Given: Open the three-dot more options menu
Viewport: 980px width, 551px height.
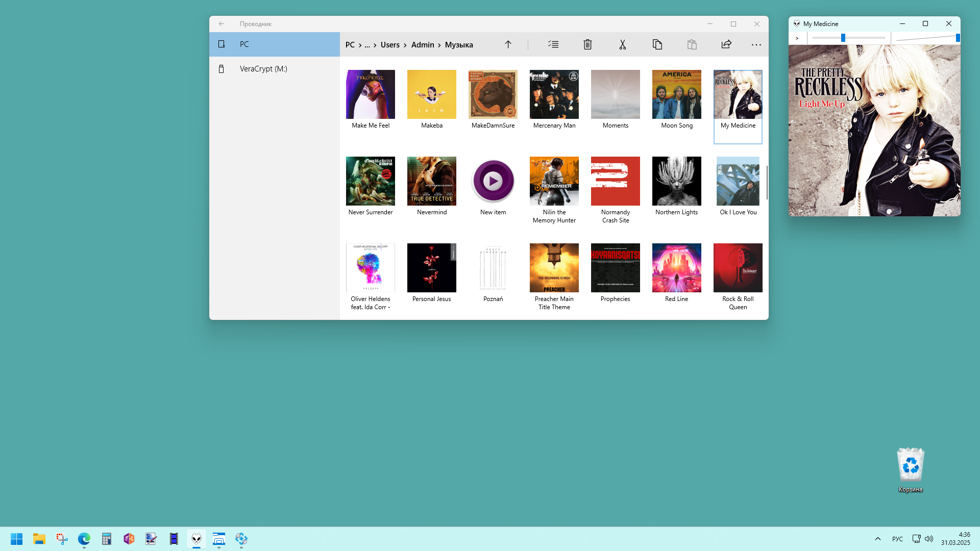Looking at the screenshot, I should (x=756, y=45).
